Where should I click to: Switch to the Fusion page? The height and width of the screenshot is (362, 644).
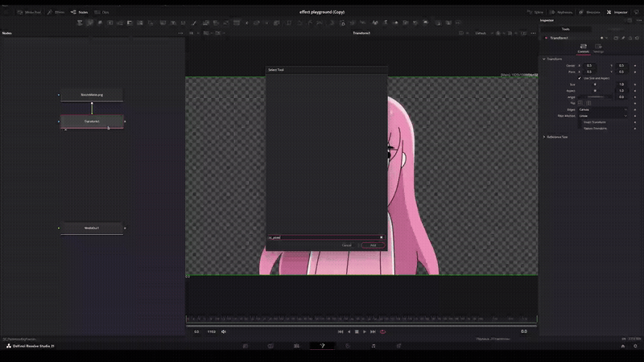(322, 346)
